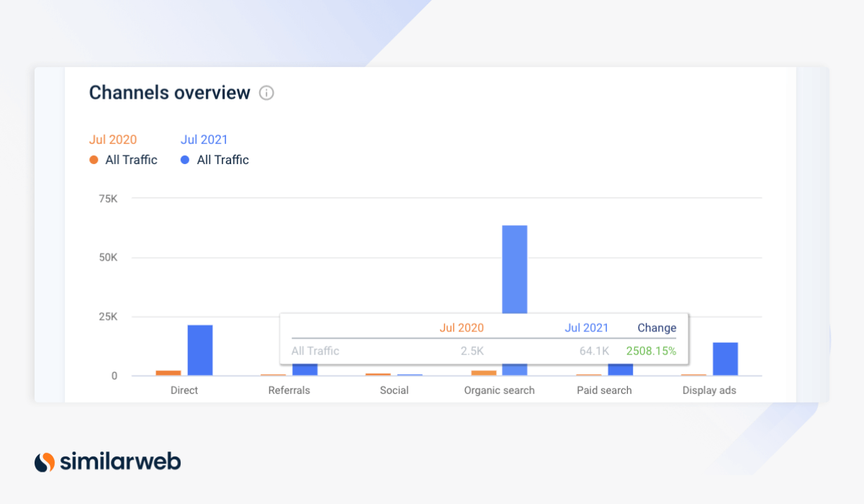The width and height of the screenshot is (864, 504).
Task: Toggle visibility of All Traffic in tooltip
Action: (315, 351)
